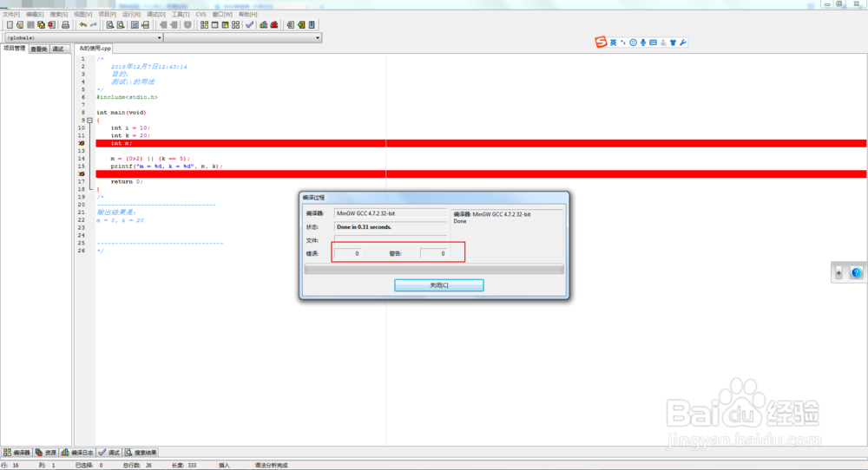Click the Replace magnifier toolbar icon
868x470 pixels.
(121, 25)
